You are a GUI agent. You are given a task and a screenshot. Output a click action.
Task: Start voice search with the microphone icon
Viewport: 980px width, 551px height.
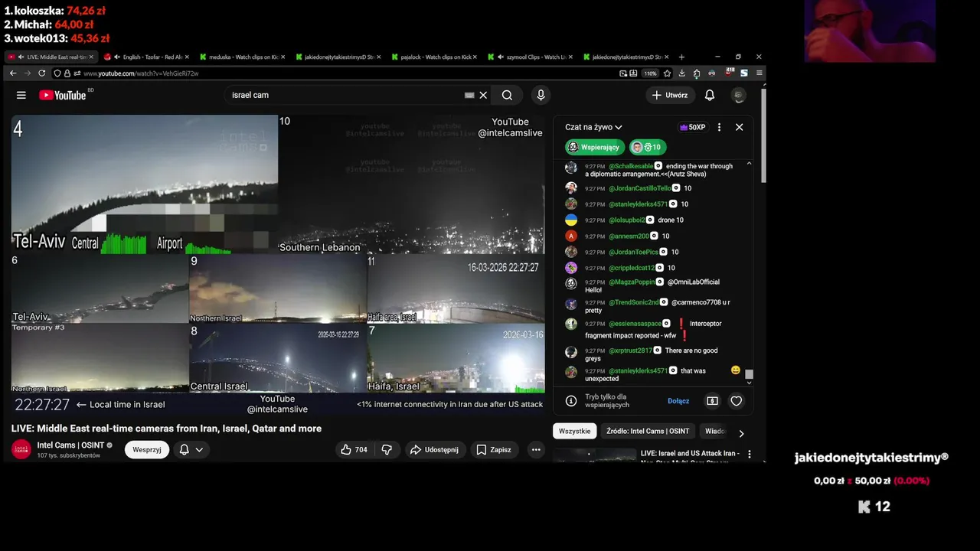coord(541,95)
